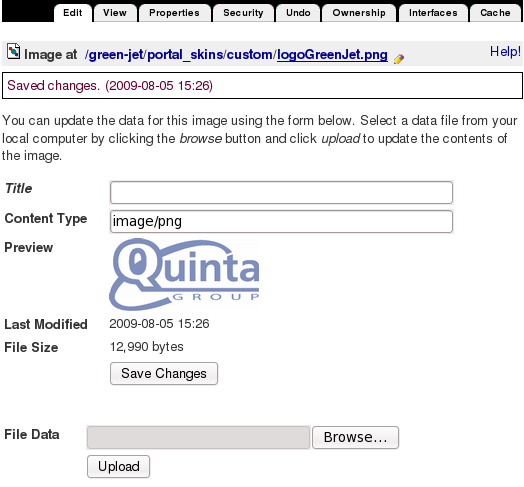Focus the Title input field

(281, 193)
